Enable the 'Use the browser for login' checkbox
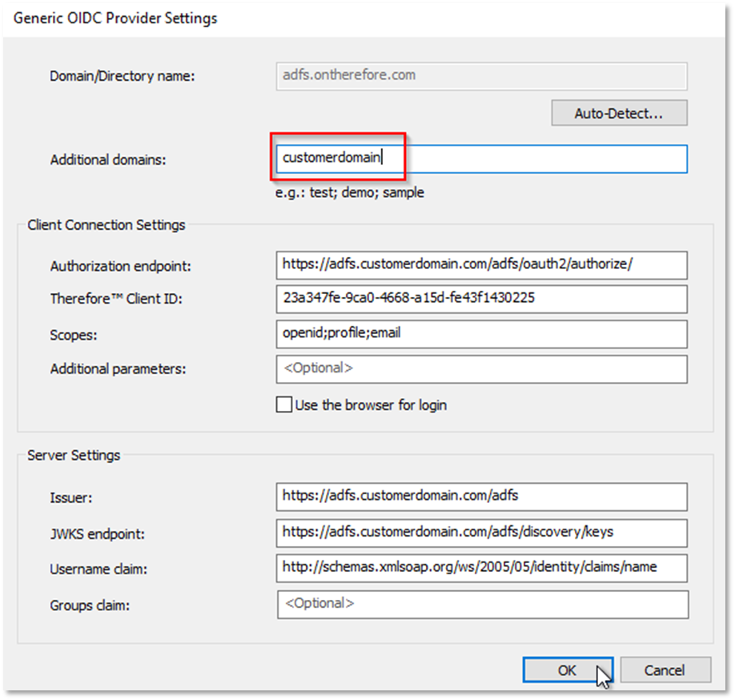 tap(283, 405)
